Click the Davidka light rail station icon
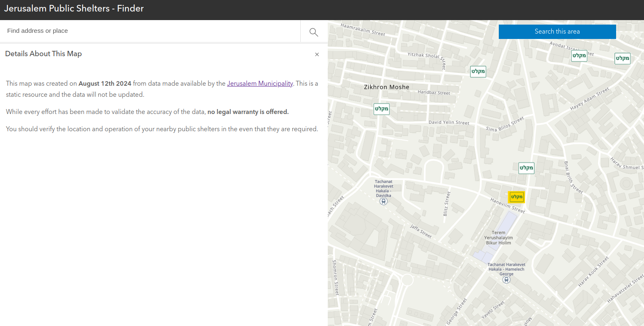This screenshot has height=326, width=644. (384, 201)
